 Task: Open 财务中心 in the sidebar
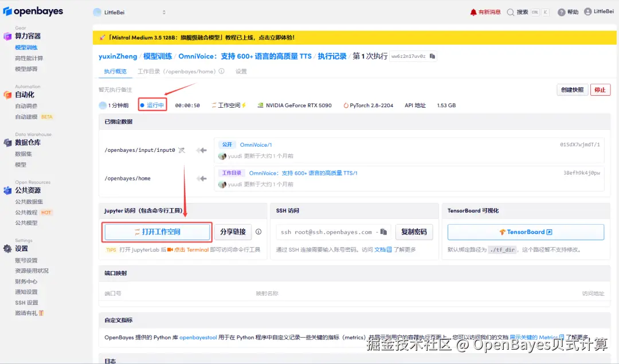pos(26,281)
